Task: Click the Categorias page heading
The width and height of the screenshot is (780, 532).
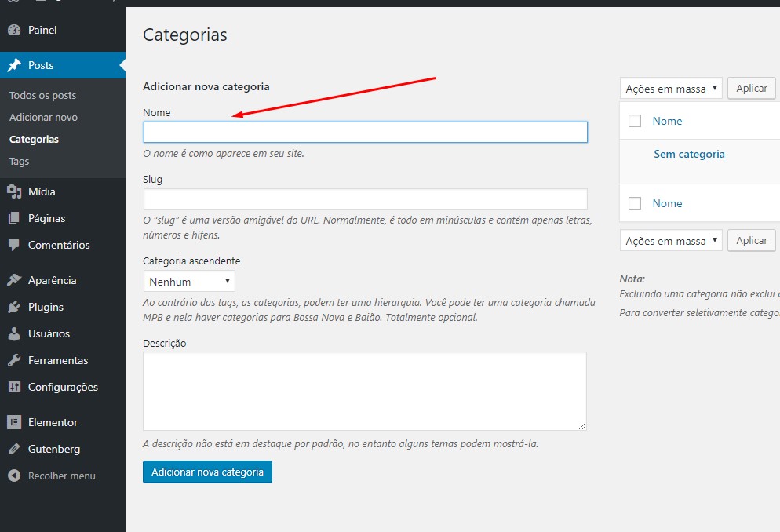Action: [x=185, y=35]
